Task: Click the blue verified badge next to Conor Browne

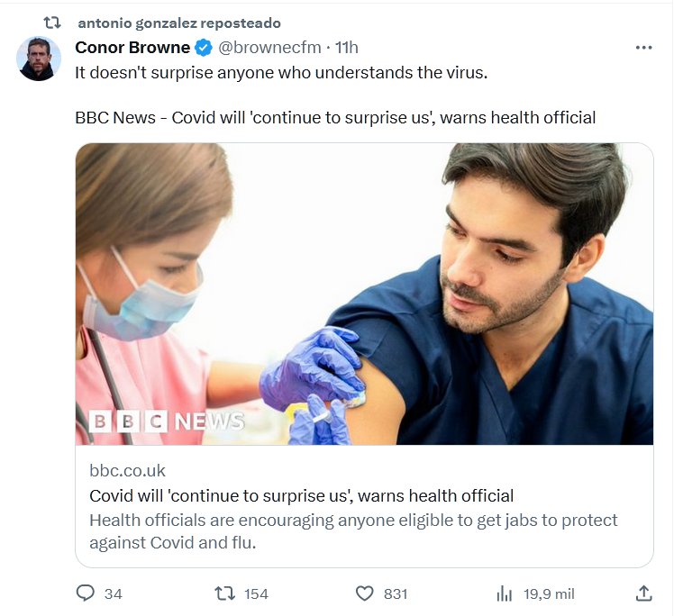Action: click(x=205, y=48)
